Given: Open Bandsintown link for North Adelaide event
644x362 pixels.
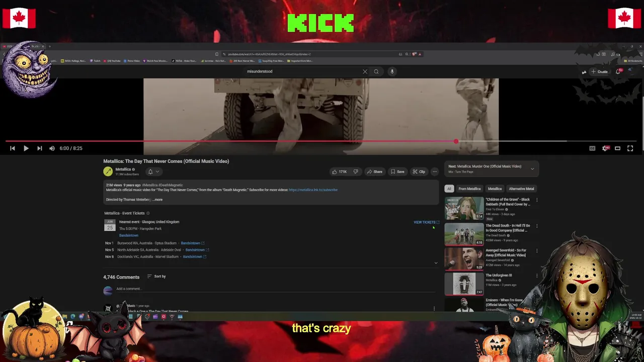Looking at the screenshot, I should 197,250.
